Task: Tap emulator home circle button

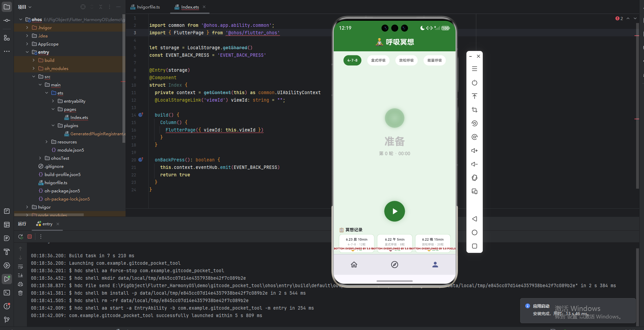Action: click(x=475, y=232)
